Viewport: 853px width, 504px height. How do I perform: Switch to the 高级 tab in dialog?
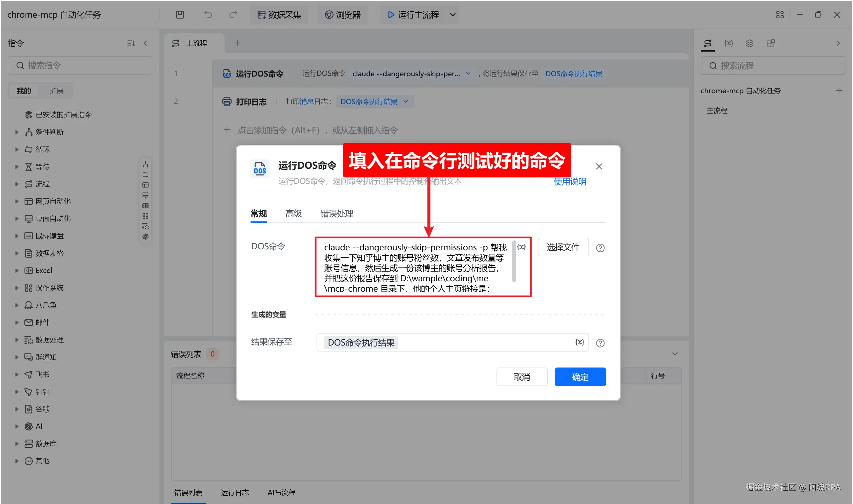click(x=293, y=214)
